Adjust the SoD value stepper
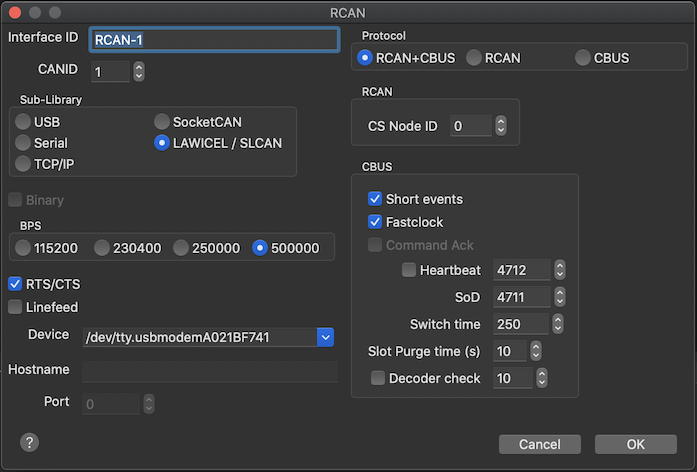This screenshot has height=472, width=697. [x=560, y=298]
